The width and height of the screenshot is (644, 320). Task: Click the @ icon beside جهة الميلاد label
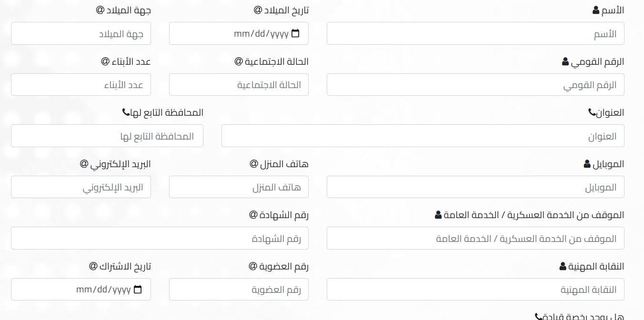click(101, 10)
